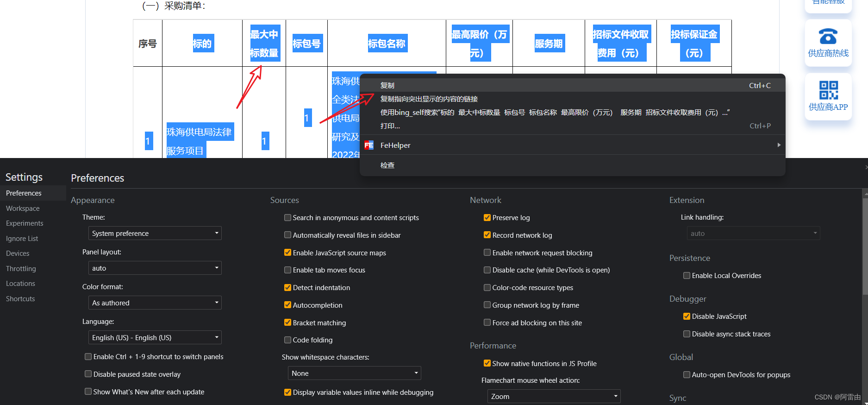Select 复制指向突出显示的内容的链接 menu entry

pos(573,99)
